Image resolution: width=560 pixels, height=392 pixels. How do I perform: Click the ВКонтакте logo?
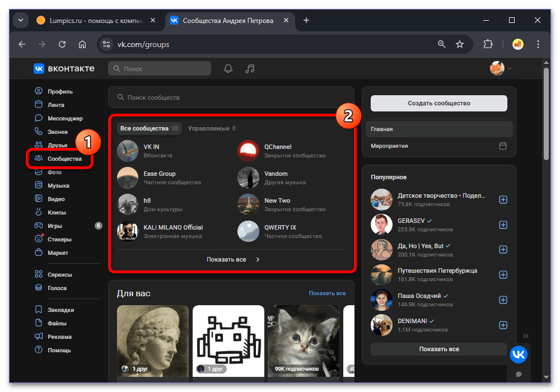(x=64, y=68)
